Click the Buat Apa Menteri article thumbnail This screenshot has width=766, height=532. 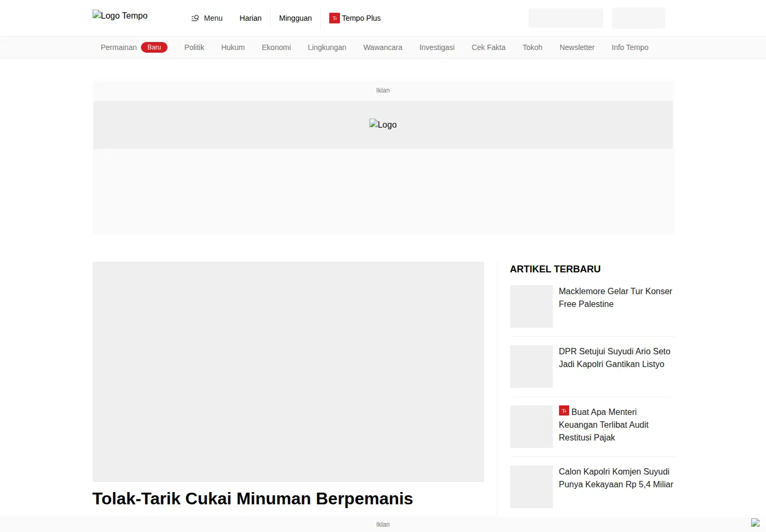click(531, 427)
